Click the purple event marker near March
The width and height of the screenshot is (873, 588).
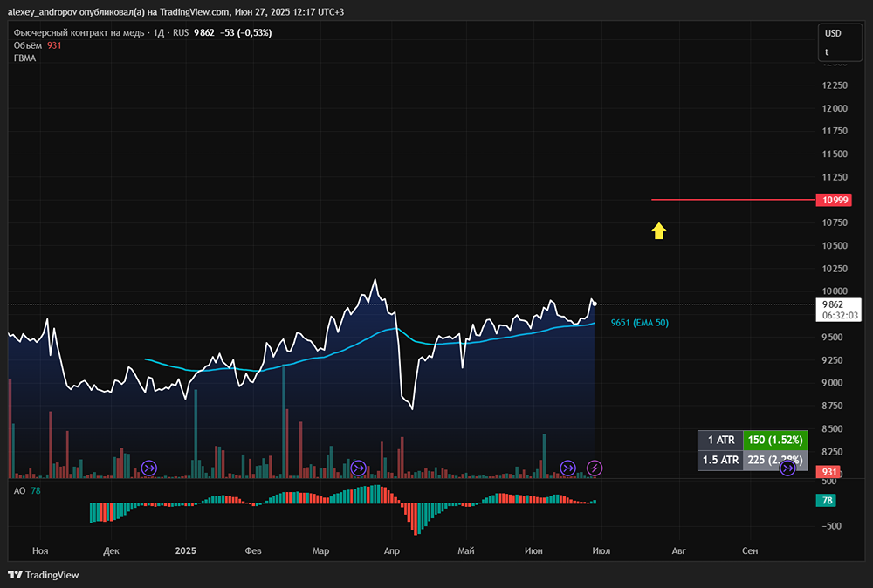358,468
